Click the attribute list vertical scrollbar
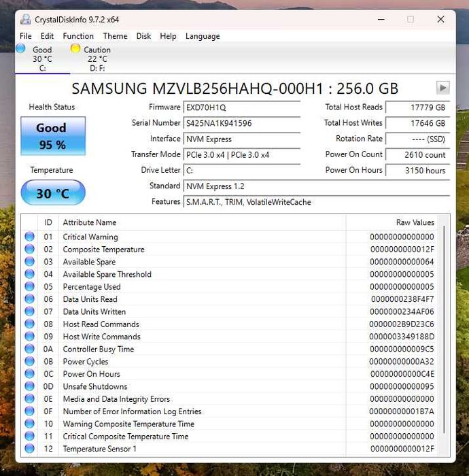The height and width of the screenshot is (476, 469). tap(444, 329)
